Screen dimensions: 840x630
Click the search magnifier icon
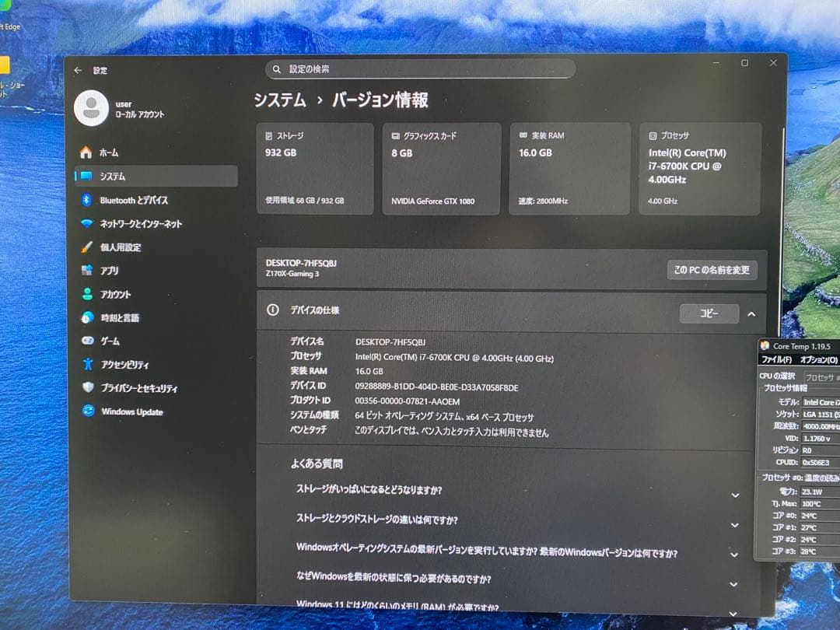[277, 69]
